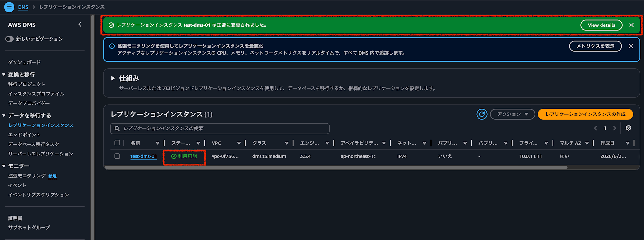Collapse the AWS DMS sidebar with the arrow
The width and height of the screenshot is (644, 240).
80,25
